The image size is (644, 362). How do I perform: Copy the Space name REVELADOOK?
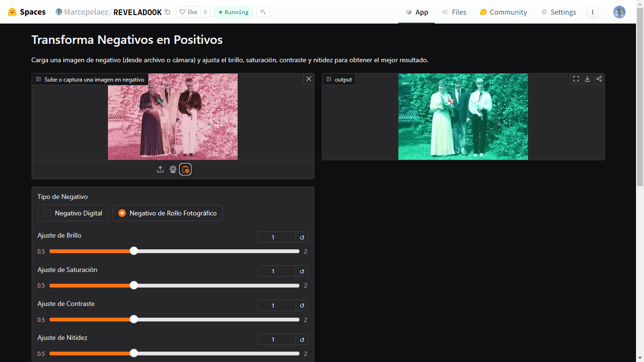coord(167,12)
